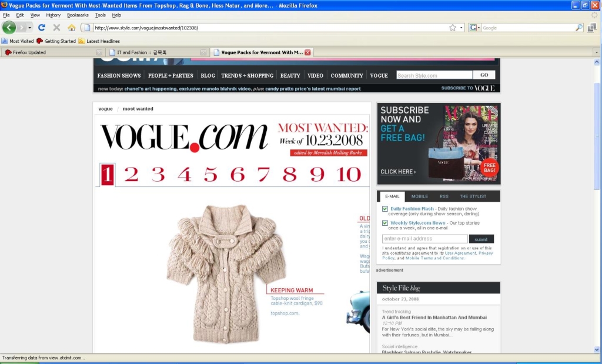Select most wanted item number 4
The width and height of the screenshot is (602, 364).
[x=185, y=174]
